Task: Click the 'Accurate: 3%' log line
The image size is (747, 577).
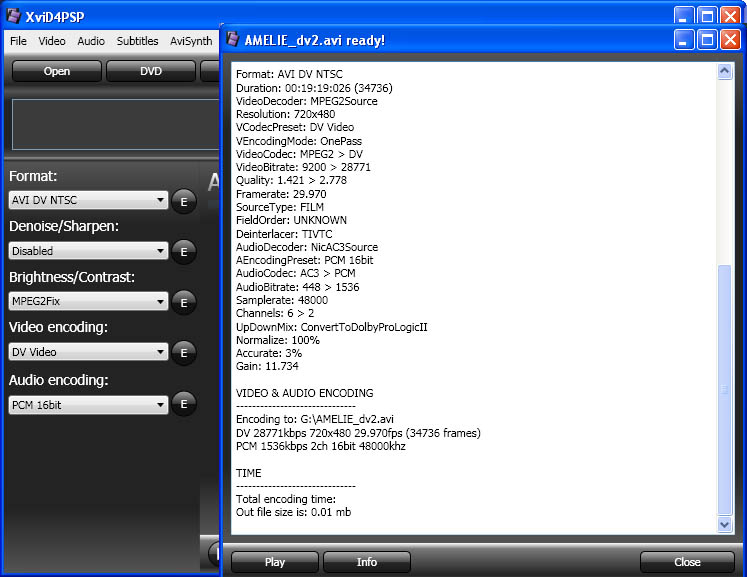Action: [x=269, y=353]
